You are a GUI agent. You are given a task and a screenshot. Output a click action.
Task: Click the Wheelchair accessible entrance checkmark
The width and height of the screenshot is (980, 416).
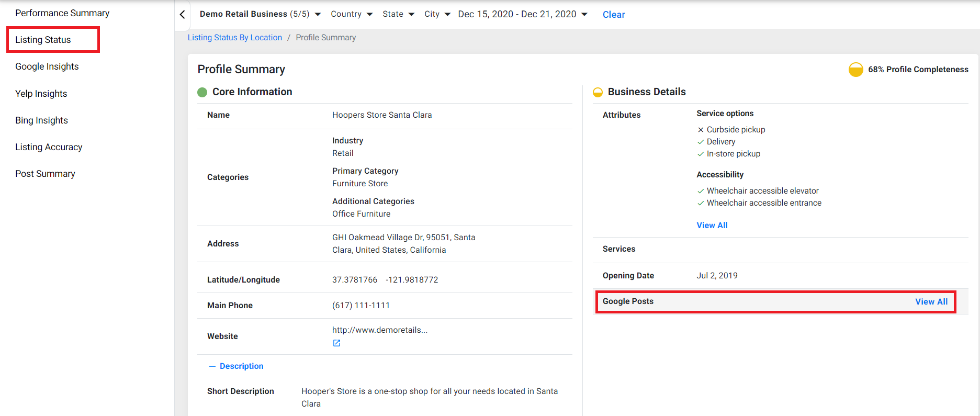pyautogui.click(x=701, y=203)
